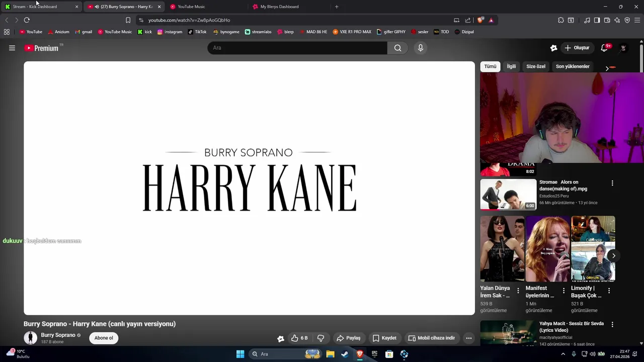Dislike the video with thumbs-down

point(320,338)
